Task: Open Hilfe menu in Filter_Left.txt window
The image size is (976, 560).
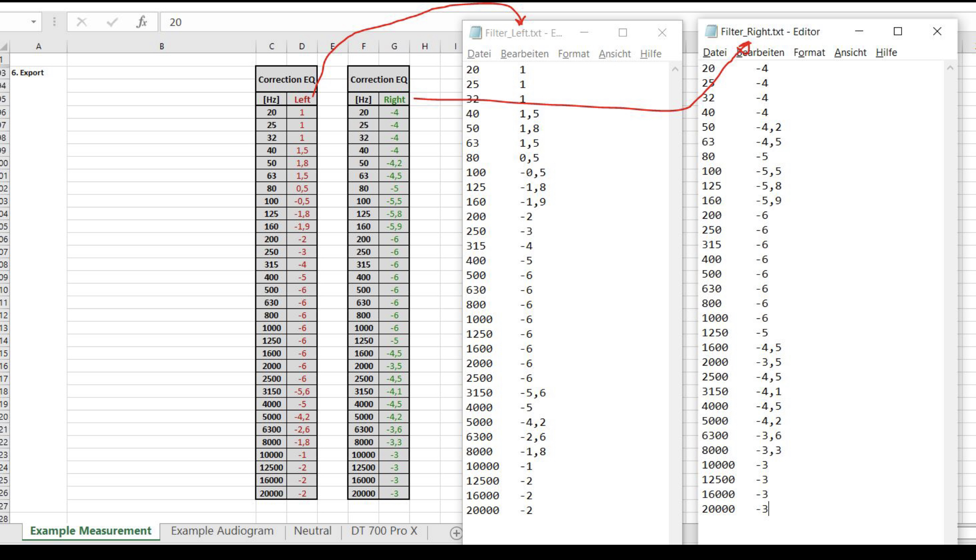Action: [651, 54]
